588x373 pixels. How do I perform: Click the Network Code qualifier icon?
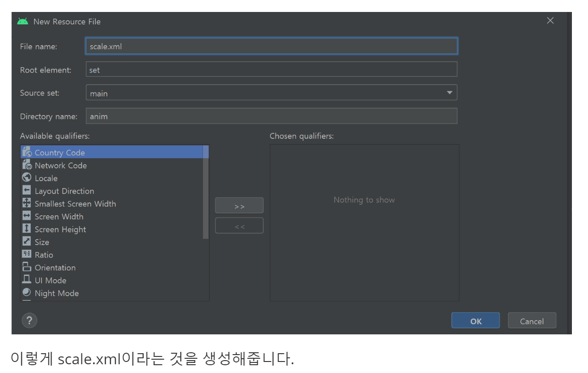pyautogui.click(x=27, y=165)
